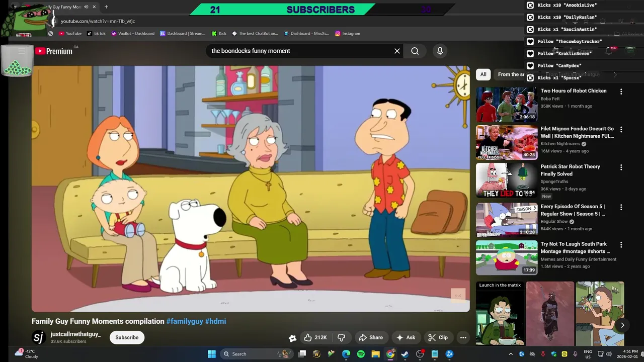The height and width of the screenshot is (362, 644).
Task: Open Two Hours of Robot Chicken thumbnail
Action: coord(507,105)
